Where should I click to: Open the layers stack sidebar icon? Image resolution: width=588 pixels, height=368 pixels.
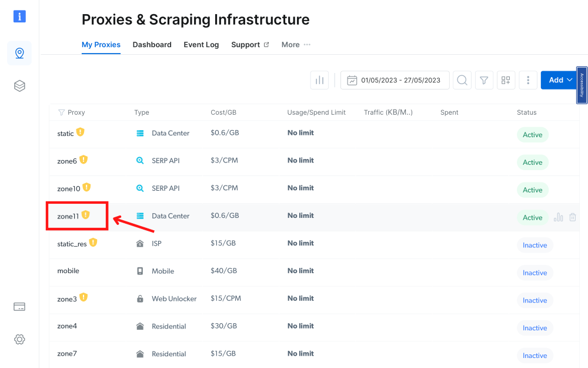(19, 86)
